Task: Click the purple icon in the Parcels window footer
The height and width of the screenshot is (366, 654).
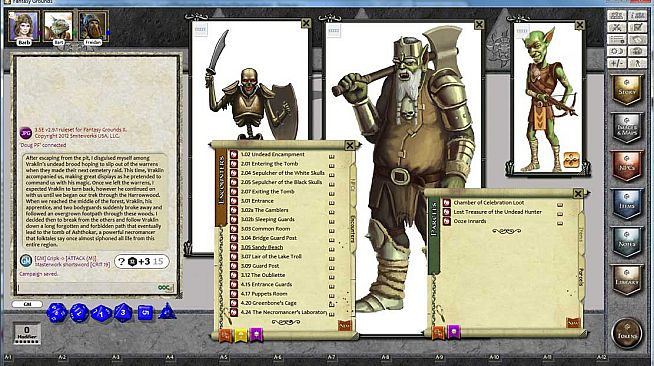Action: point(453,332)
